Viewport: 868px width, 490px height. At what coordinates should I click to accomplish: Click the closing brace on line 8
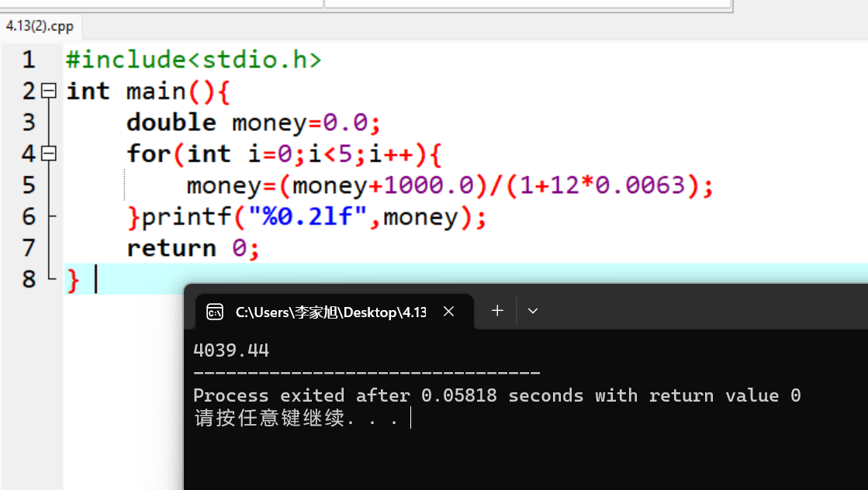click(x=72, y=280)
